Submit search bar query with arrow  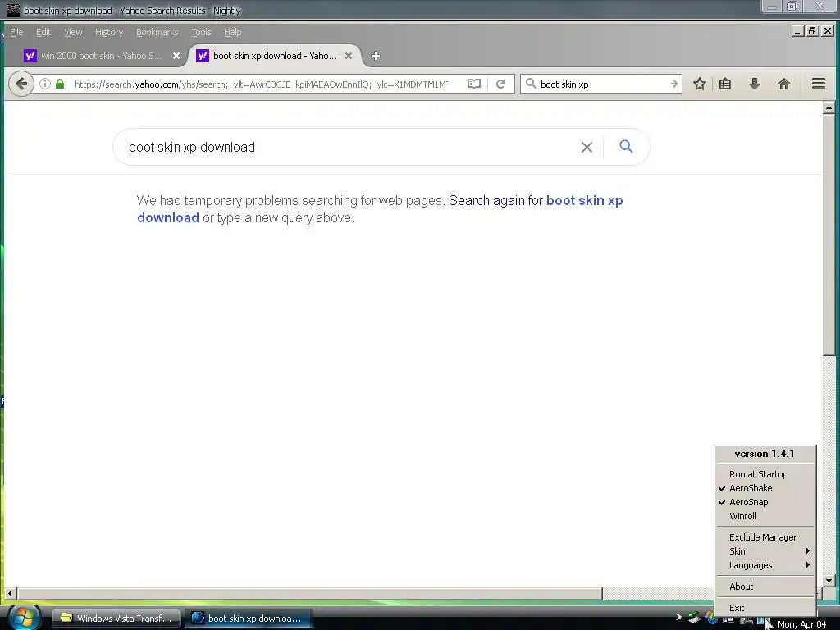[x=674, y=84]
